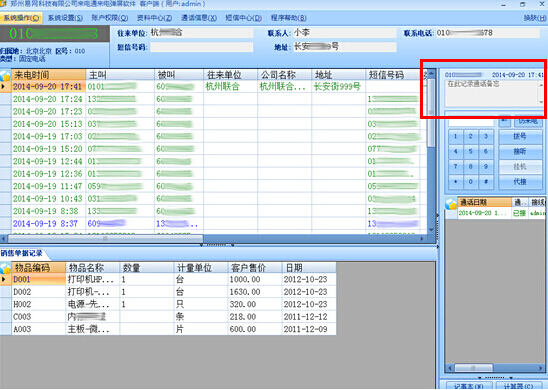Image resolution: width=548 pixels, height=390 pixels.
Task: Select the 销售单据记录 tab
Action: [22, 253]
